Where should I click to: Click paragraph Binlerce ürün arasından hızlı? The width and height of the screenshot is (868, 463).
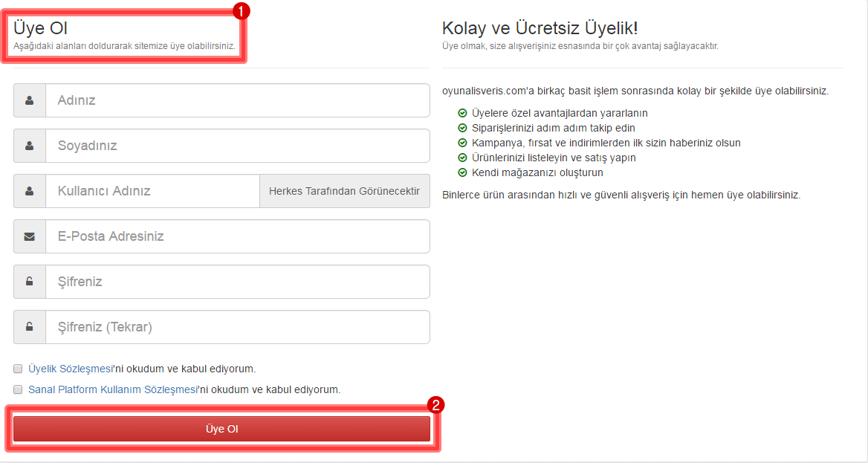(x=621, y=195)
